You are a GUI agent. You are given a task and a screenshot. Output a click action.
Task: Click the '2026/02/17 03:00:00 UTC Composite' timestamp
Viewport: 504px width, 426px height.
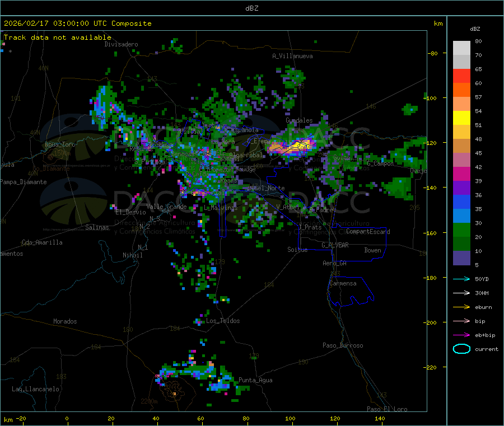point(77,24)
